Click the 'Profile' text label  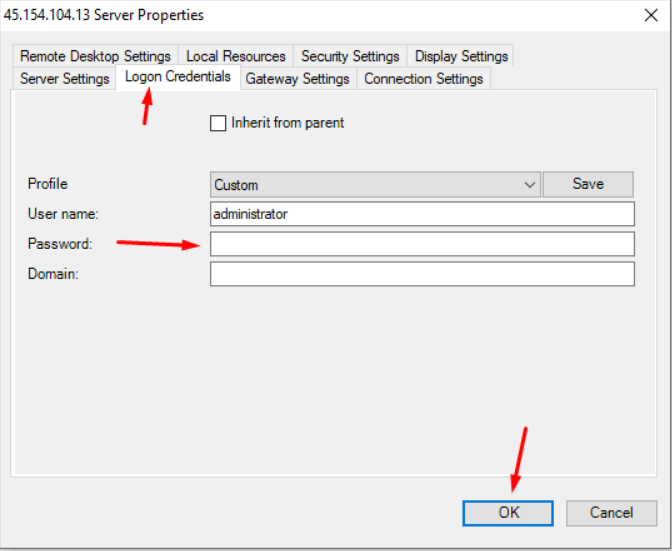(48, 184)
